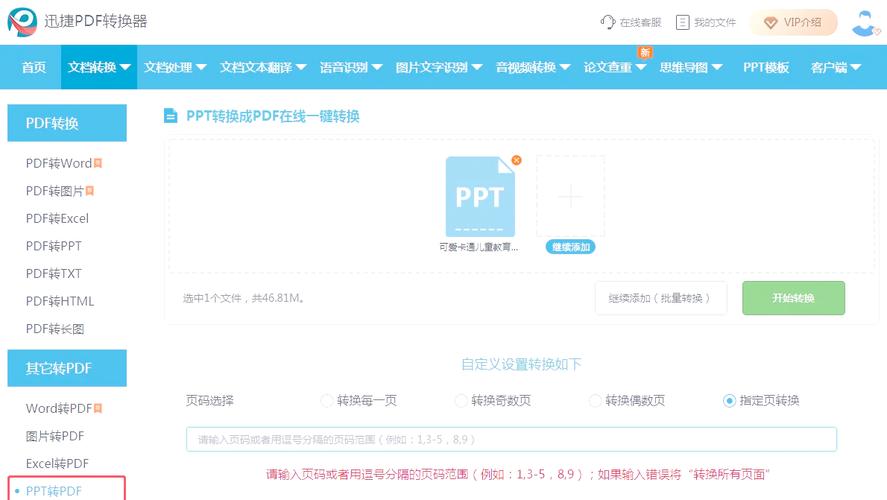Open PDF转图片 in sidebar

point(55,191)
